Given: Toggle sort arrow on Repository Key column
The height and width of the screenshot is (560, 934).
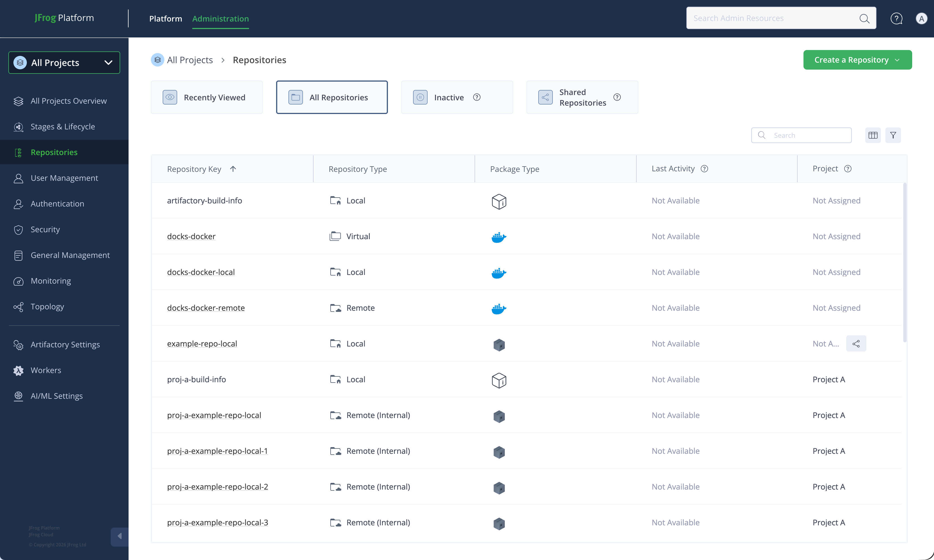Looking at the screenshot, I should [233, 169].
